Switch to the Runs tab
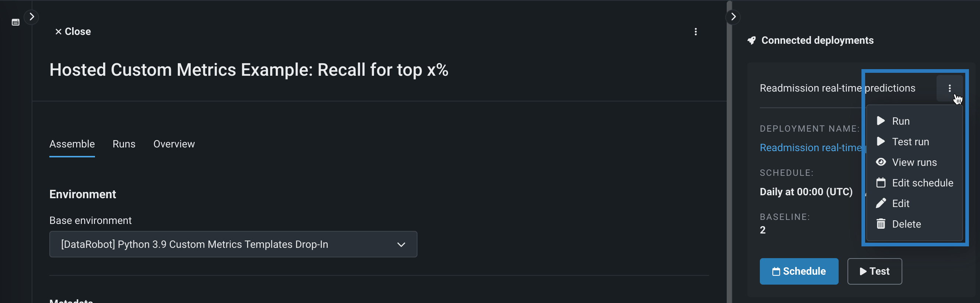 click(x=124, y=144)
